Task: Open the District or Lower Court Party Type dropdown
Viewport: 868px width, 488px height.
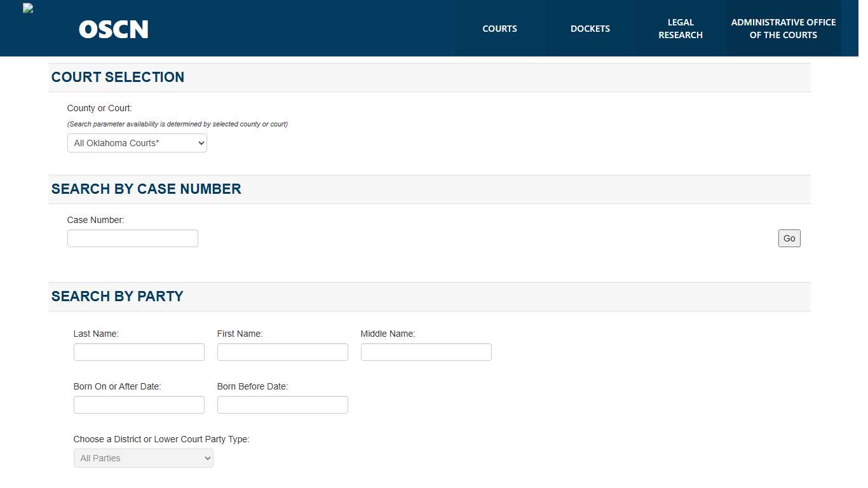Action: [143, 457]
